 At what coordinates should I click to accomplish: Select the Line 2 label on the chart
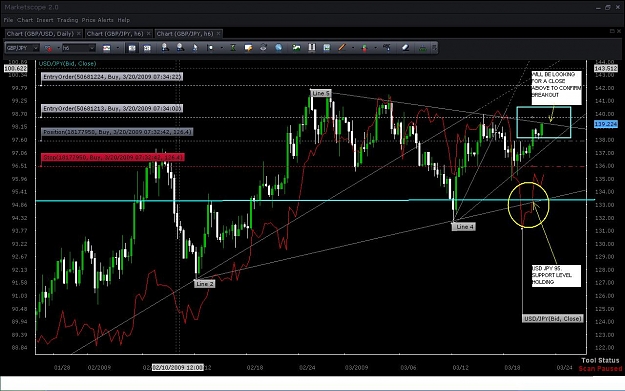pos(204,284)
